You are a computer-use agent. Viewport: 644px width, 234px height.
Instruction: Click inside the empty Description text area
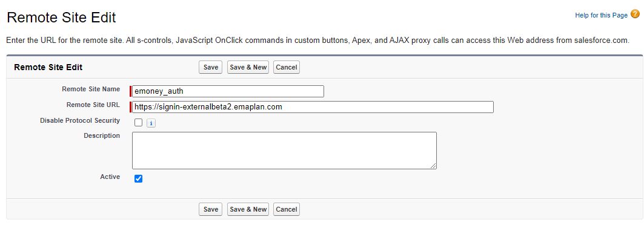tap(284, 151)
